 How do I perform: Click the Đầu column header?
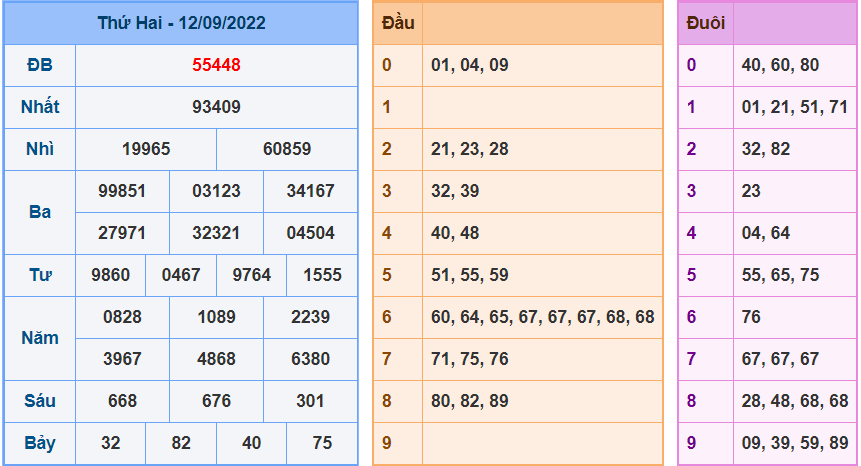click(398, 23)
